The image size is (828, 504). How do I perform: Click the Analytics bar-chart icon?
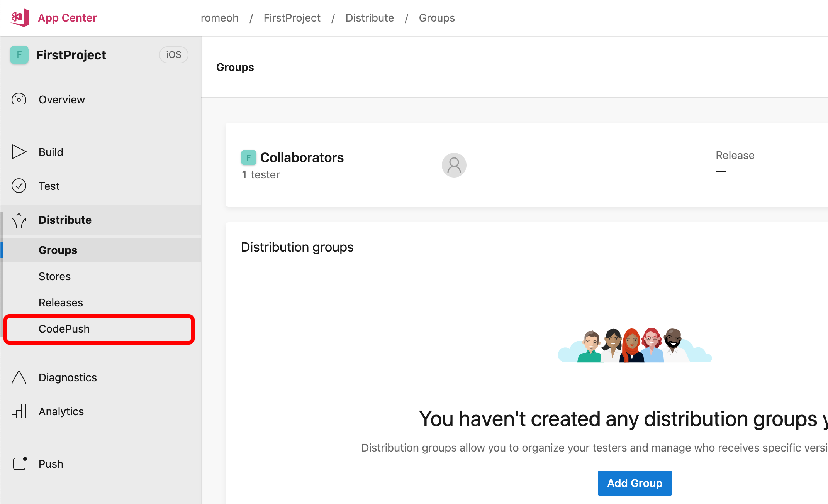(x=19, y=411)
